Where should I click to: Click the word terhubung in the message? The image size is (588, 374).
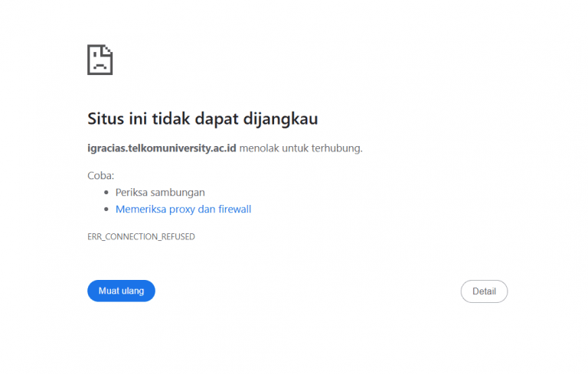pos(338,148)
